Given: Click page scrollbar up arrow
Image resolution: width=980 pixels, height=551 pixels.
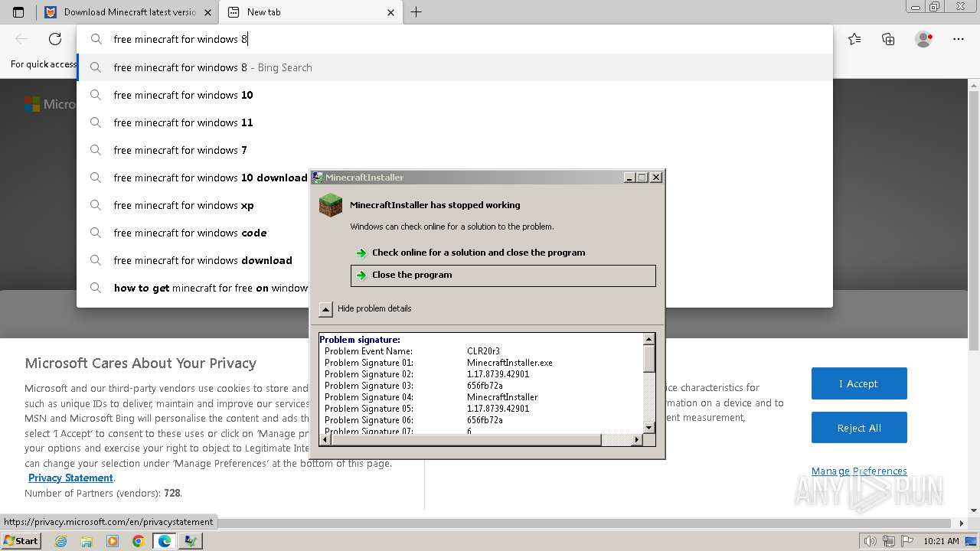Looking at the screenshot, I should pyautogui.click(x=974, y=83).
